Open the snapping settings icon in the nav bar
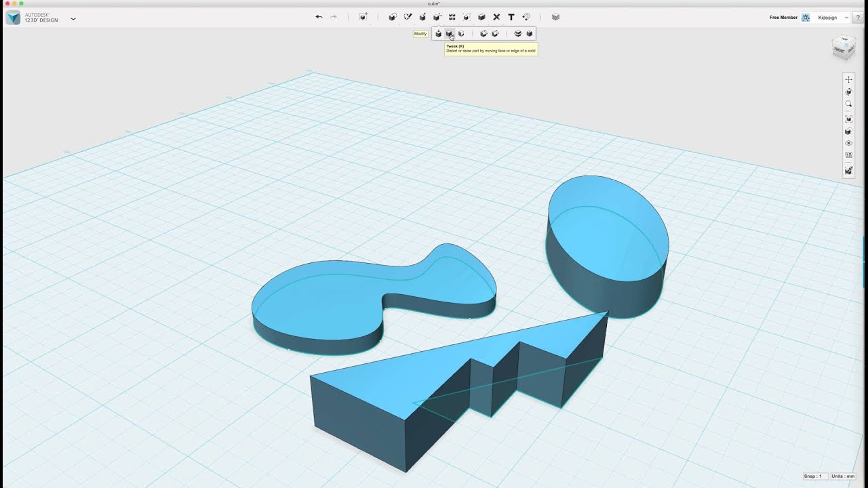868x488 pixels. (x=848, y=170)
